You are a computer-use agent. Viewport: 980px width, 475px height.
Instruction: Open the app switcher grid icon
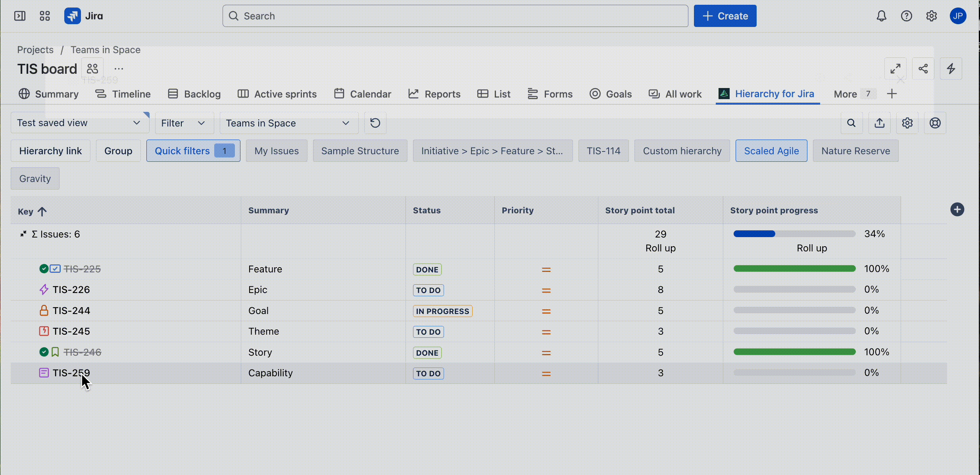(x=45, y=16)
